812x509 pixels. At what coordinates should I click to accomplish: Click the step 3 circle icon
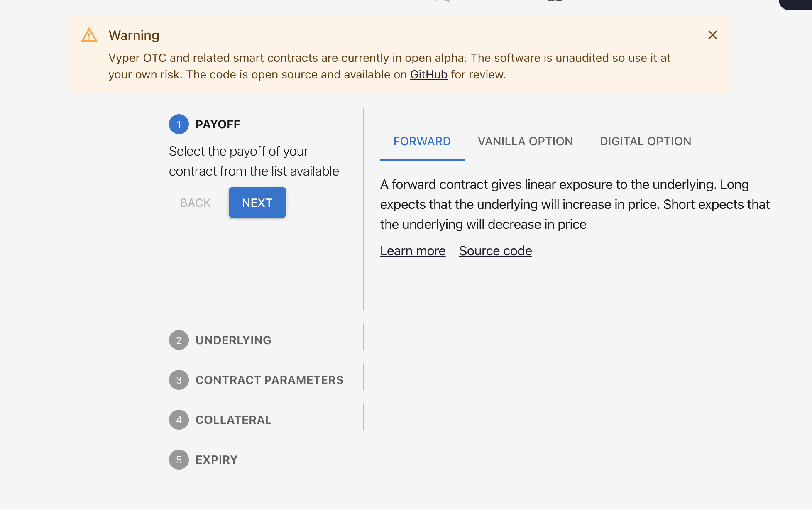pyautogui.click(x=179, y=380)
